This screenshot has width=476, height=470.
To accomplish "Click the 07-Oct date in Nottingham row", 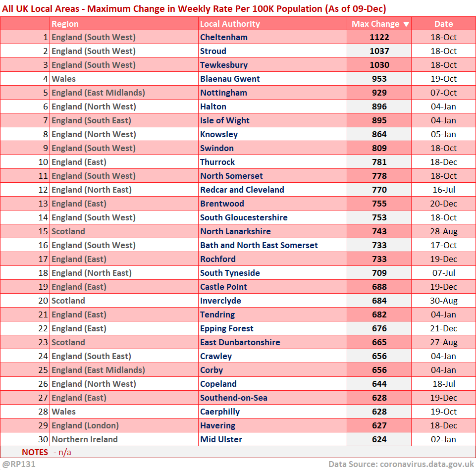I will 443,93.
